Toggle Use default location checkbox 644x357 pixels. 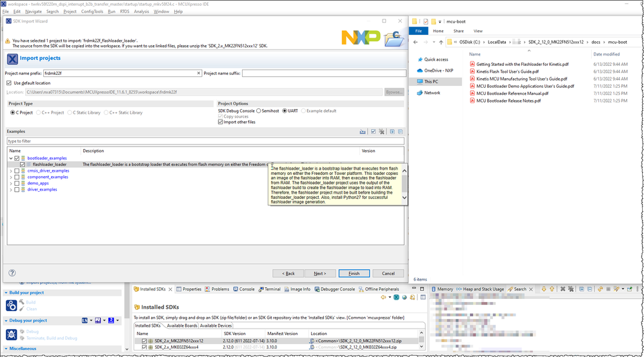coord(9,83)
